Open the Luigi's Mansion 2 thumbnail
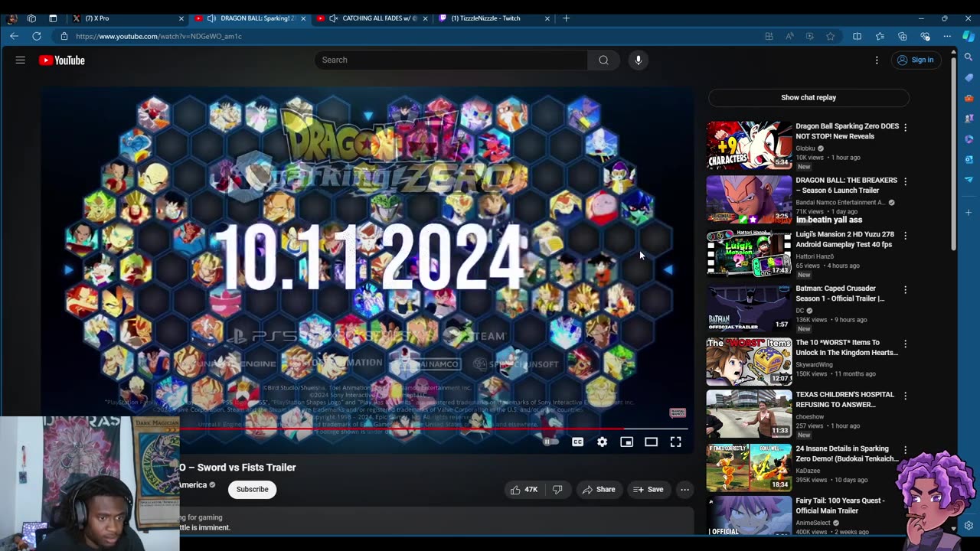 pyautogui.click(x=749, y=253)
